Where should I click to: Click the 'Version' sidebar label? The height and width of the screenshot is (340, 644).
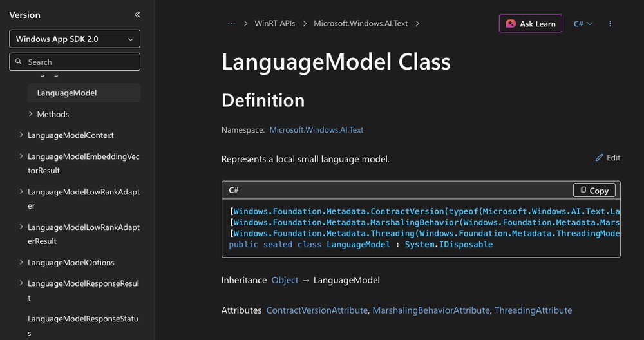[24, 15]
